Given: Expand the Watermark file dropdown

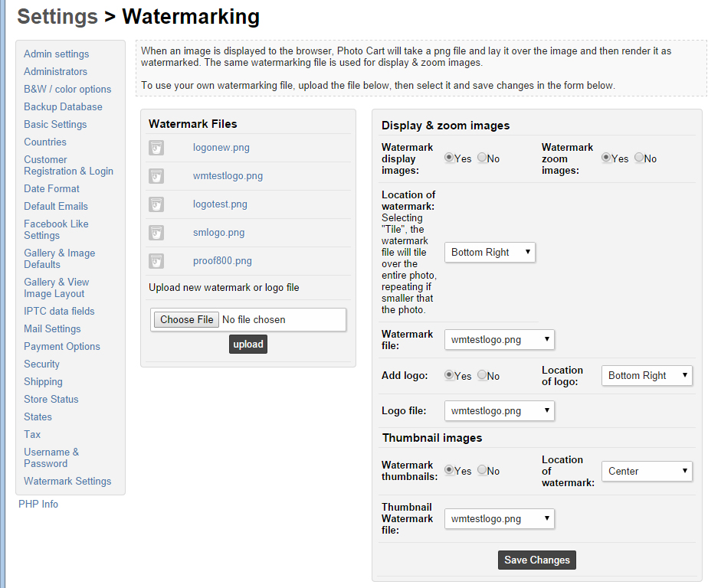Looking at the screenshot, I should tap(500, 340).
